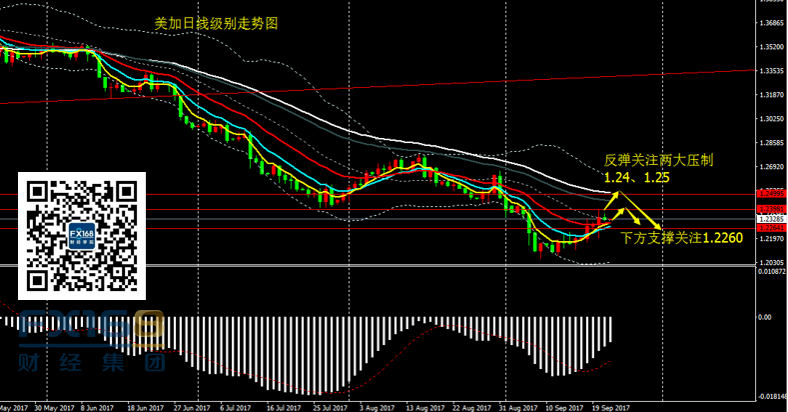Click the 16 Jul 2017 date label
Image resolution: width=788 pixels, height=412 pixels.
click(x=284, y=407)
